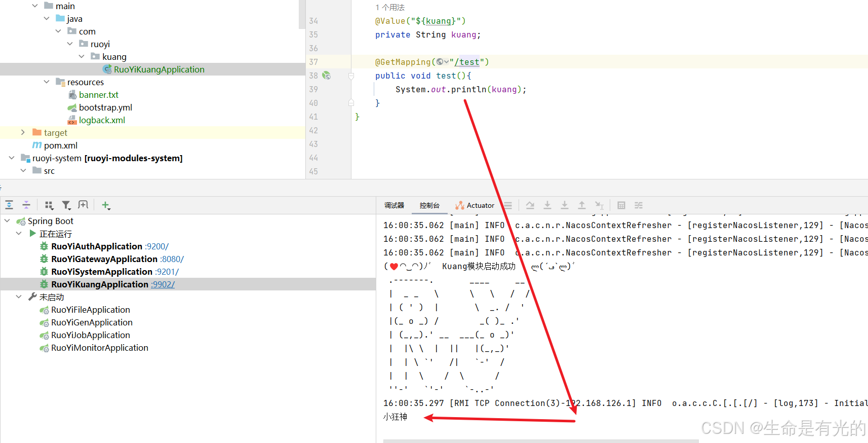Click line number 37 in the editor gutter
The height and width of the screenshot is (443, 868).
(x=313, y=62)
